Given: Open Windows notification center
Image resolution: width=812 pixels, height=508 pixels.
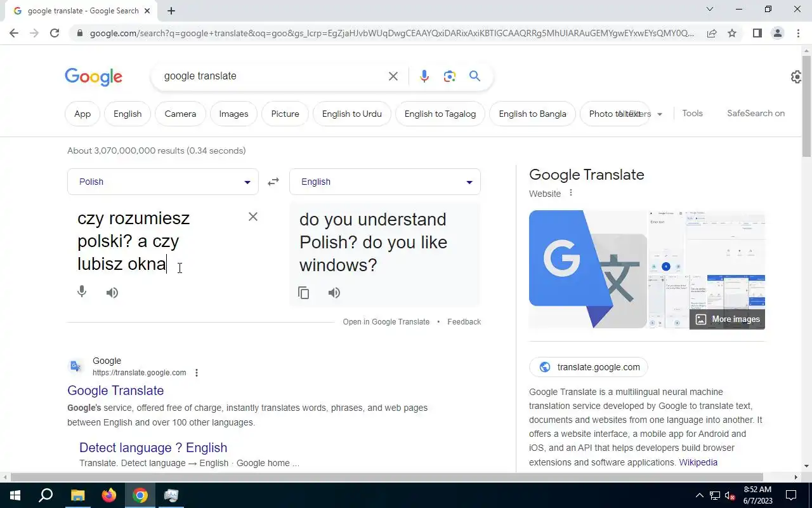Looking at the screenshot, I should tap(791, 495).
